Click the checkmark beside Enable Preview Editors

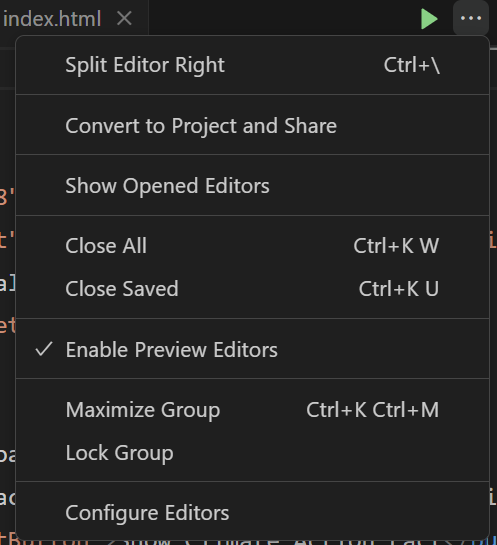tap(44, 349)
